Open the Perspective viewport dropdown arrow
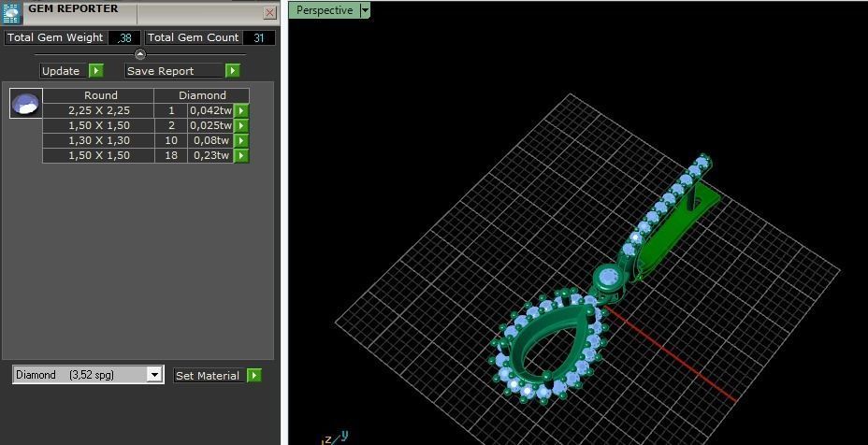Screen dimensions: 868x445 [365, 10]
